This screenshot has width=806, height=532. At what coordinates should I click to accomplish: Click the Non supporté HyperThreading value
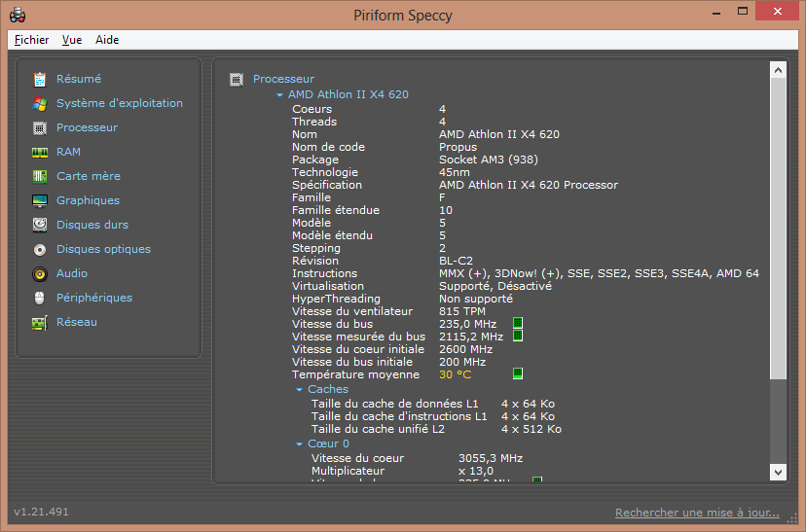[475, 299]
